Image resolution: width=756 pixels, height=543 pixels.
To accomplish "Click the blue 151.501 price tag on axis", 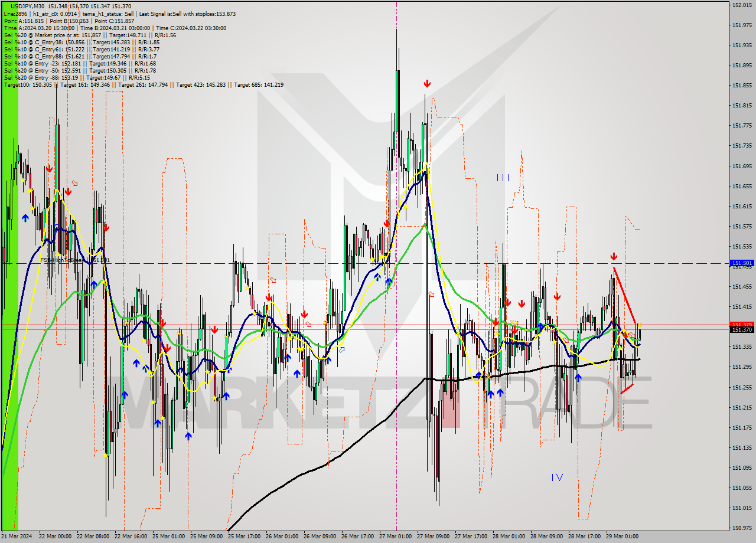I will 742,263.
